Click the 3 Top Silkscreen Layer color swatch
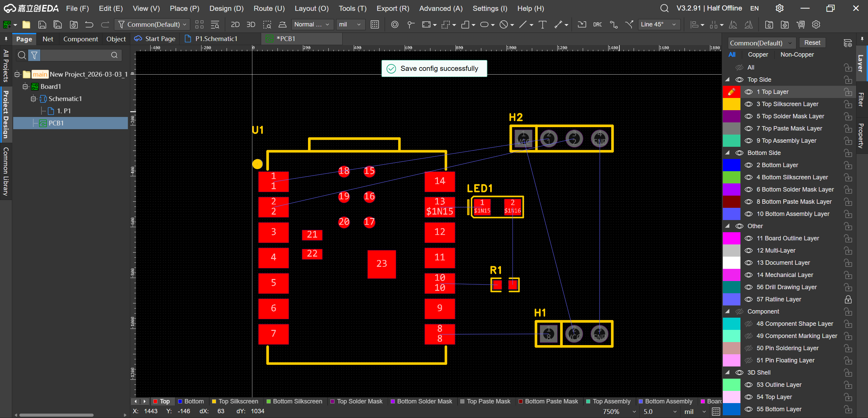 pyautogui.click(x=731, y=104)
